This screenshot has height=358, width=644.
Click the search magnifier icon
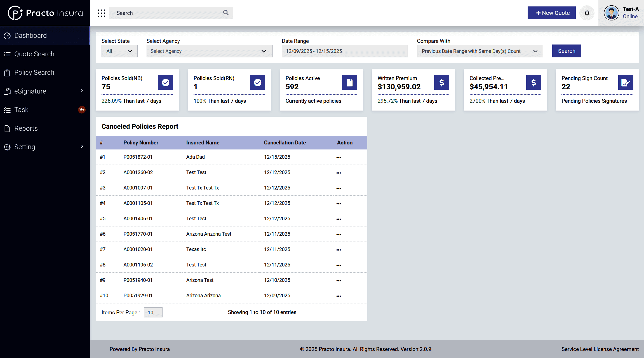[x=225, y=13]
